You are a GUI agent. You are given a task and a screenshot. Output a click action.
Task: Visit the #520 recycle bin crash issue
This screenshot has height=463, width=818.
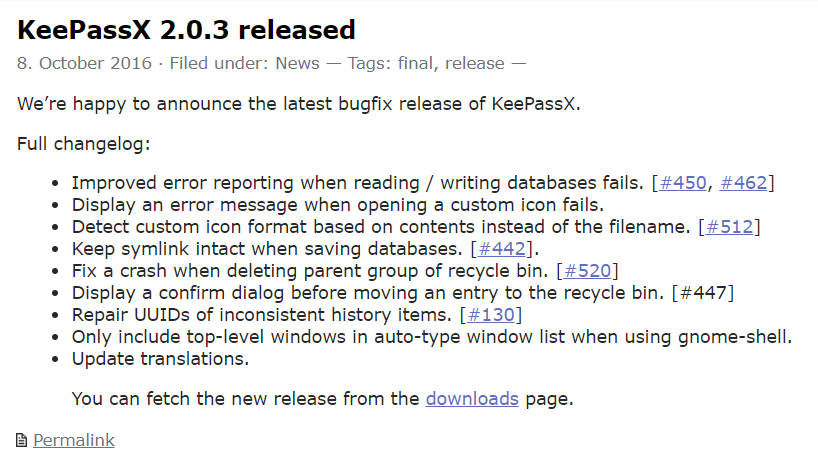click(587, 271)
